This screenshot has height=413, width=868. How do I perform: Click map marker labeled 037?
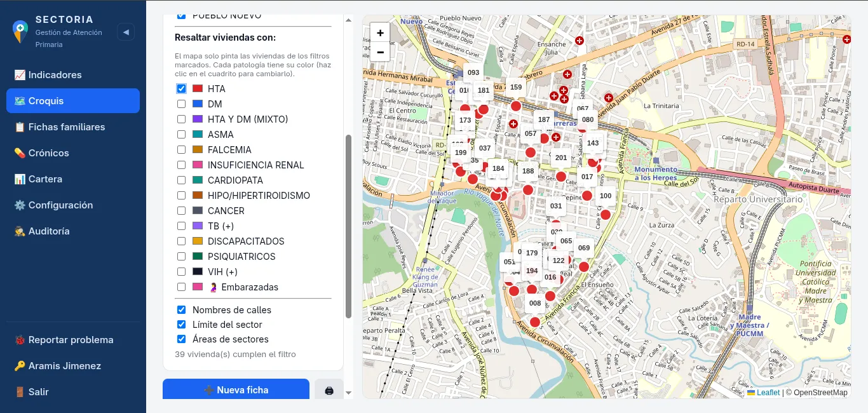click(485, 149)
